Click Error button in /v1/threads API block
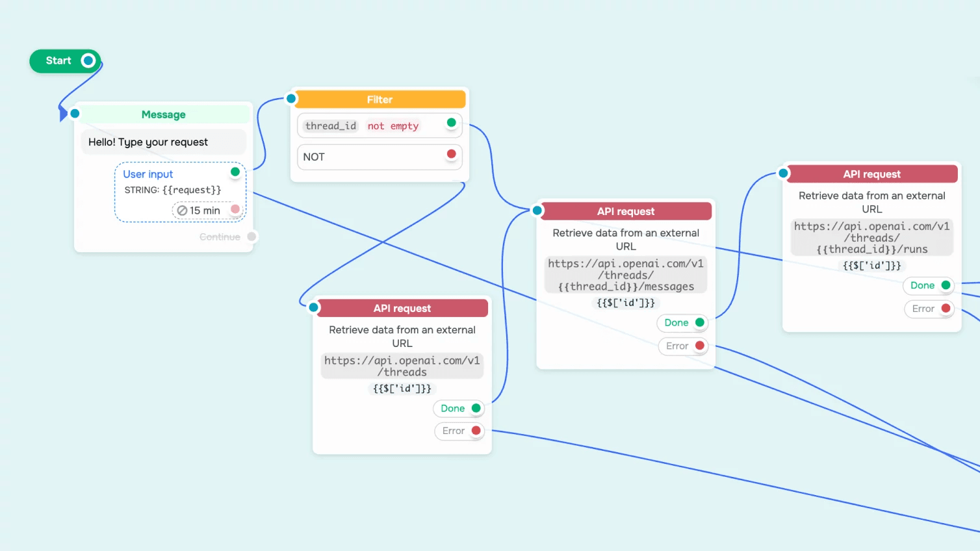The height and width of the screenshot is (551, 980). 459,431
